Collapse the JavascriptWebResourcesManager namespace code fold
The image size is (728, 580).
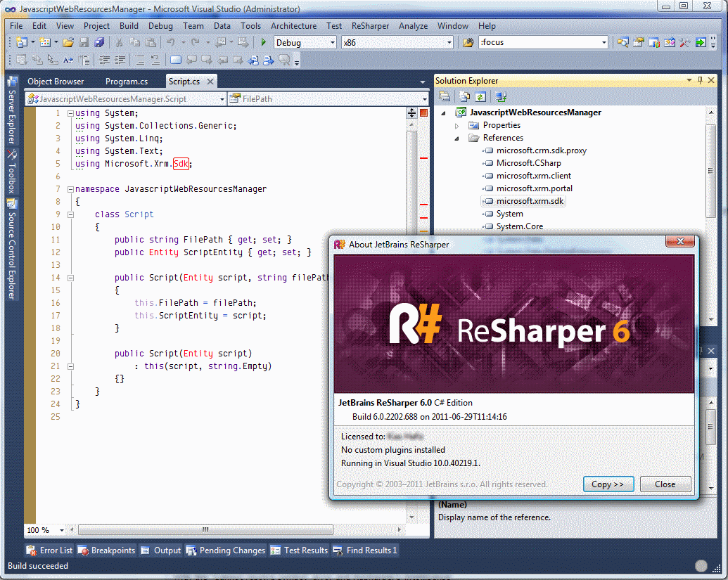(x=70, y=188)
